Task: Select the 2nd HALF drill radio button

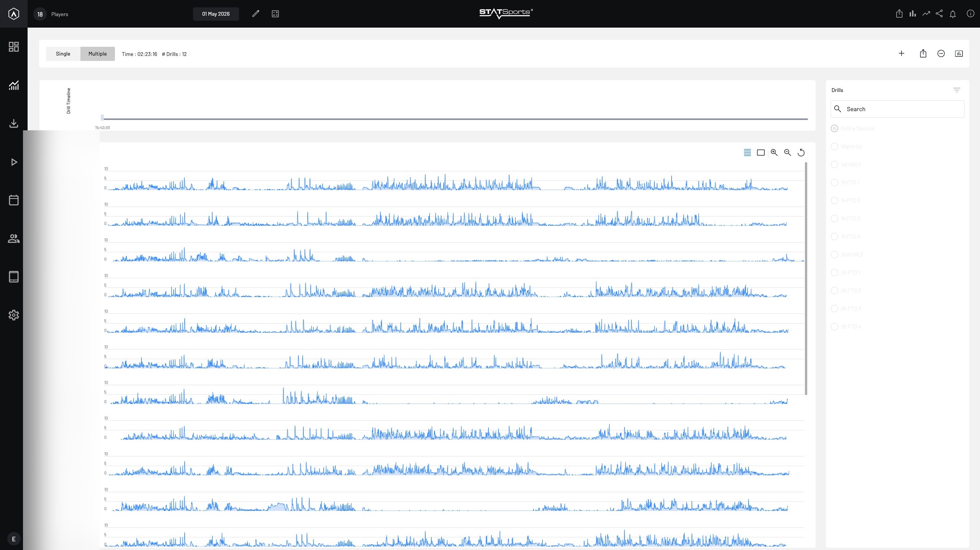Action: click(x=834, y=254)
